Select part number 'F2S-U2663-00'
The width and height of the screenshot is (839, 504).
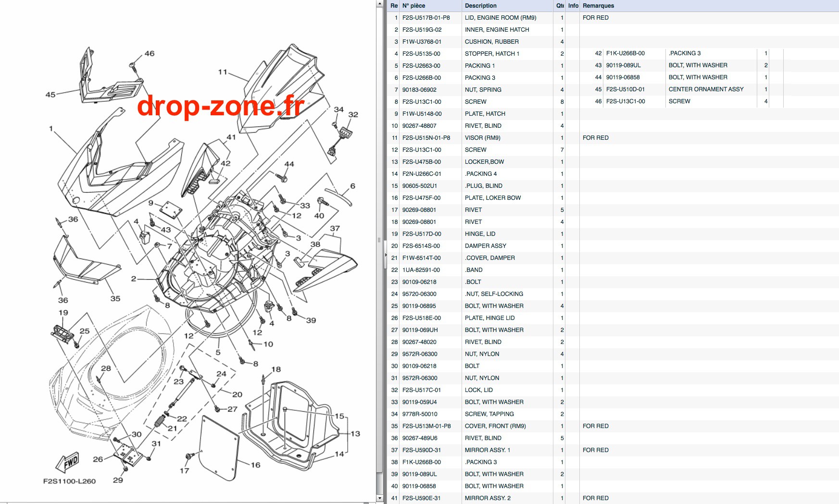pyautogui.click(x=421, y=66)
